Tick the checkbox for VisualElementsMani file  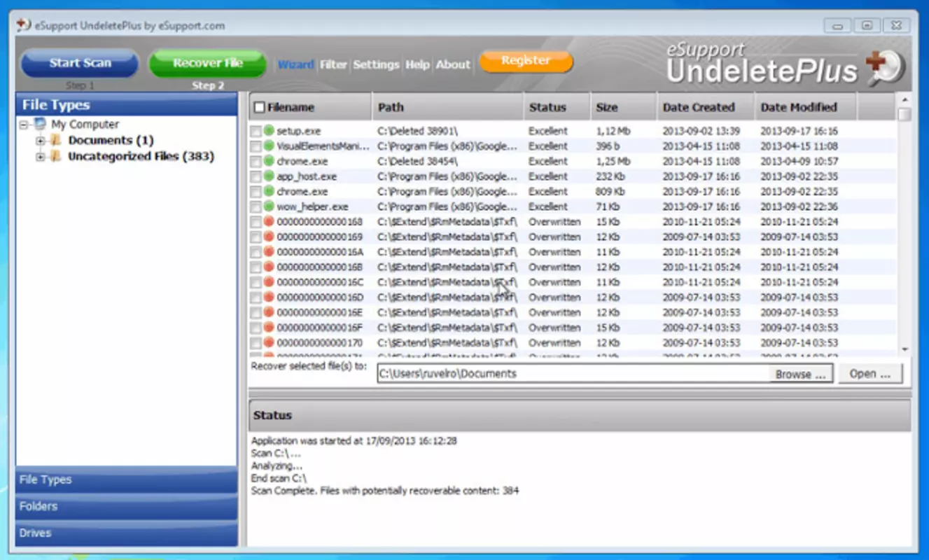pos(256,147)
